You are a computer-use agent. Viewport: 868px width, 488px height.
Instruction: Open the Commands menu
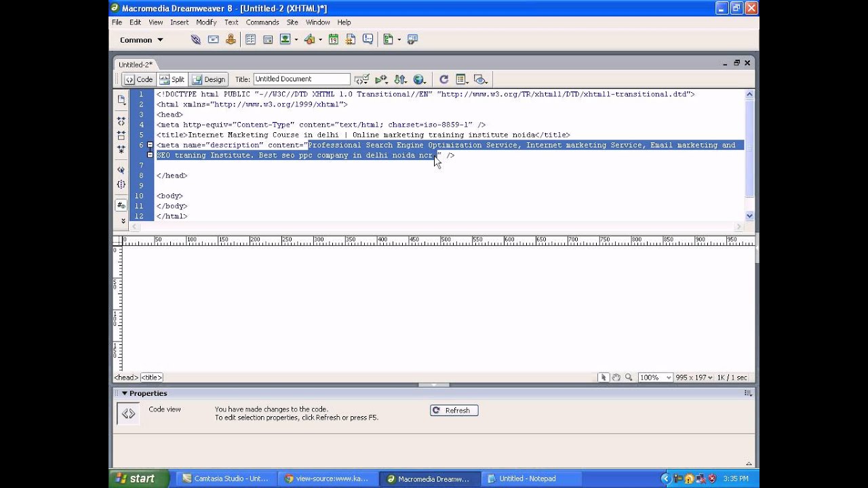[262, 22]
